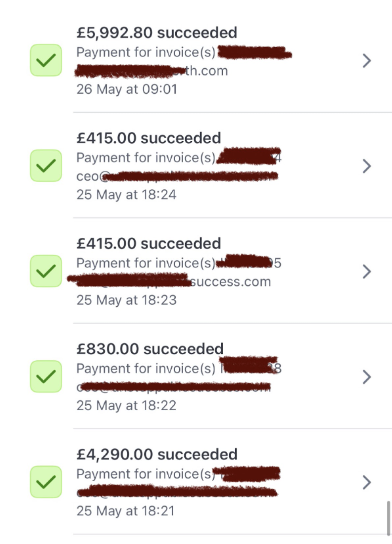Open the £4,290.00 succeeded payment title
Screen dimensions: 392x544
pos(157,454)
